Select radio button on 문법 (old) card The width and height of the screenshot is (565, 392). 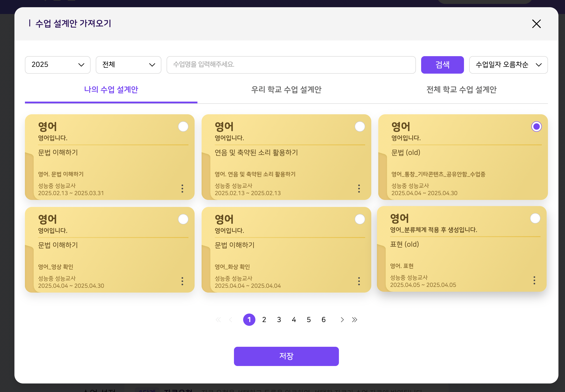536,127
